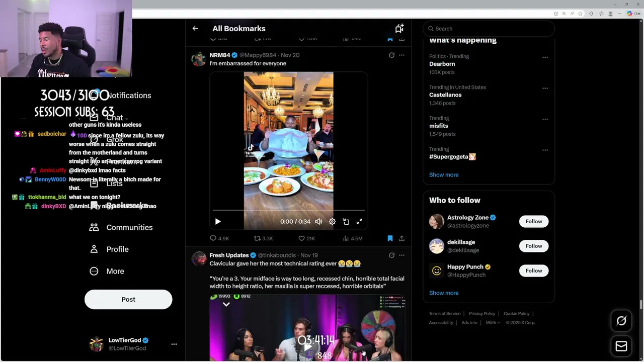
Task: Open NRM84 profile avatar
Action: pos(199,59)
